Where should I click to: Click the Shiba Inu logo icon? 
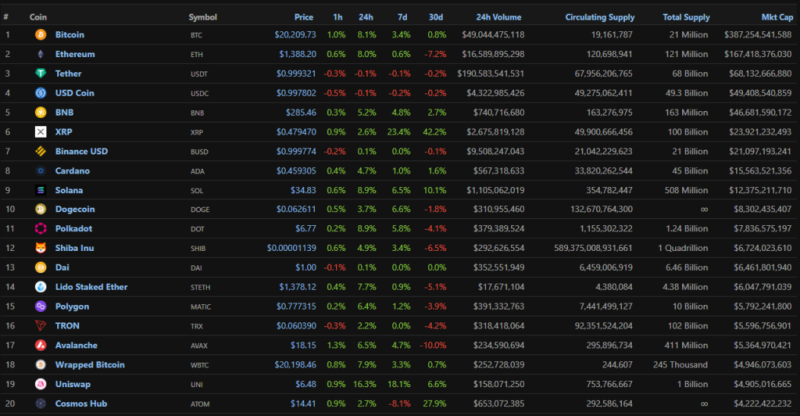pyautogui.click(x=41, y=248)
